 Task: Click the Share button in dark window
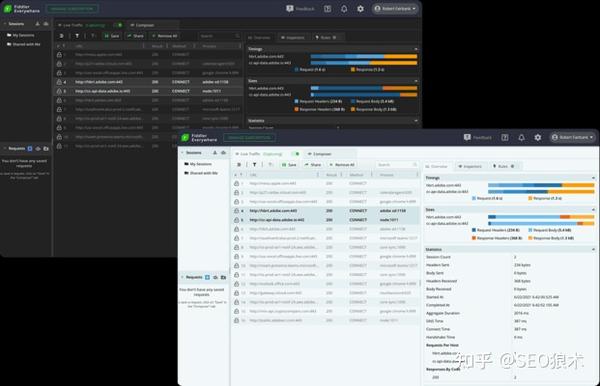[135, 36]
